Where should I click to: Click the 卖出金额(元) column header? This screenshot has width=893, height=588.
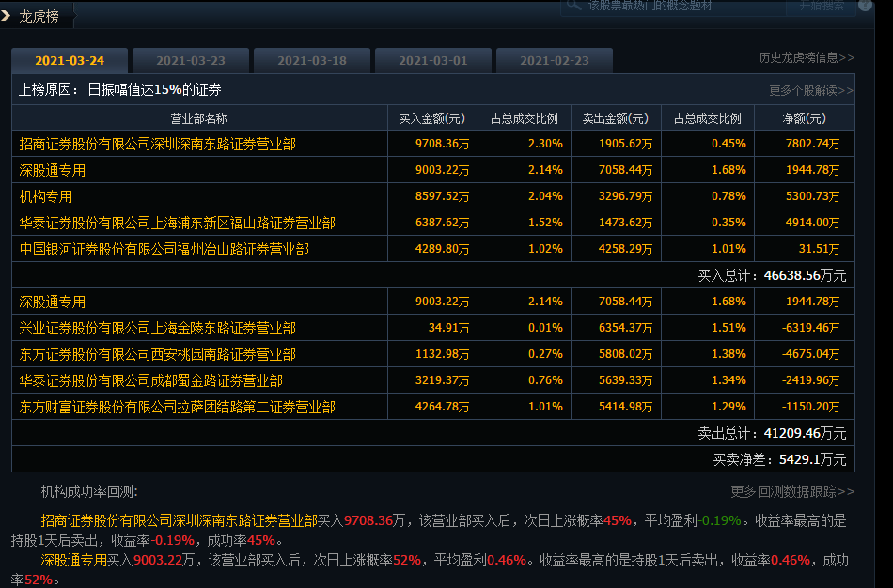point(616,118)
